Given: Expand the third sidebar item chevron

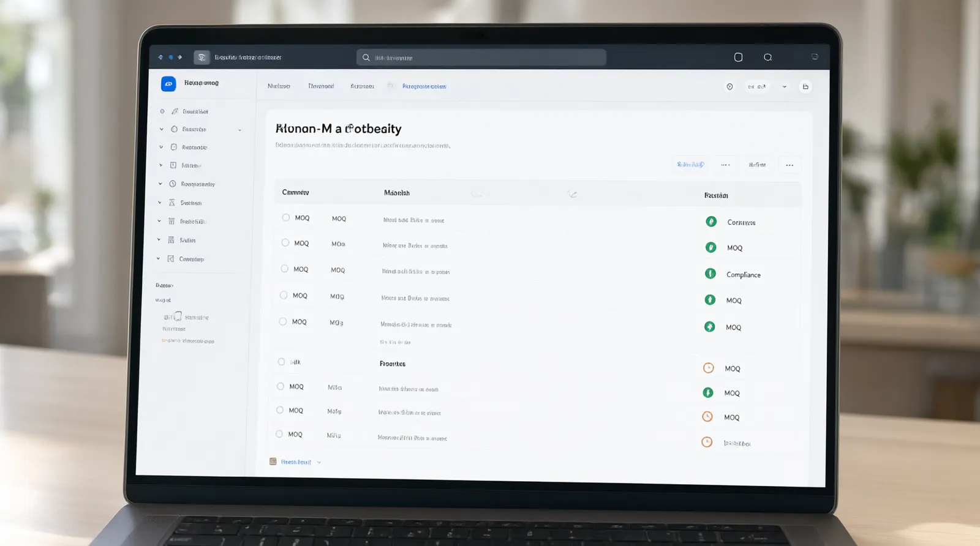Looking at the screenshot, I should pos(161,147).
